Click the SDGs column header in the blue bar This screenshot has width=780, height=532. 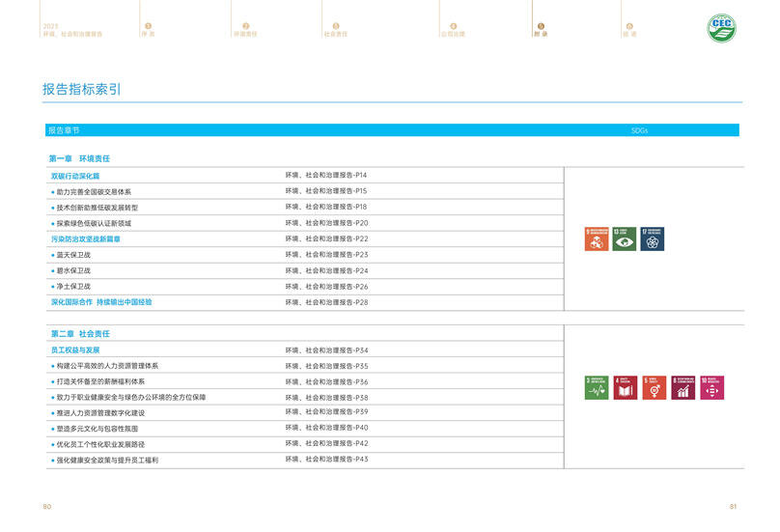pyautogui.click(x=639, y=129)
